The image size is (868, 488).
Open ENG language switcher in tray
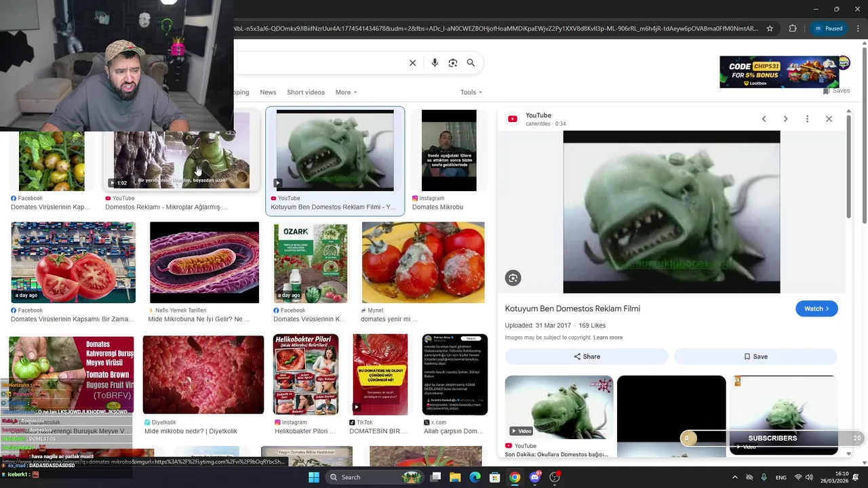(781, 477)
